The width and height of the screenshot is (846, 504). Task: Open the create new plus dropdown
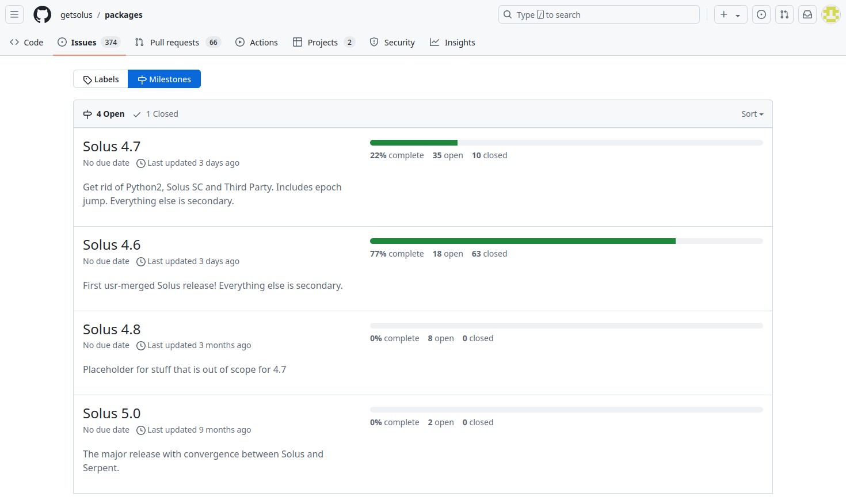click(730, 14)
